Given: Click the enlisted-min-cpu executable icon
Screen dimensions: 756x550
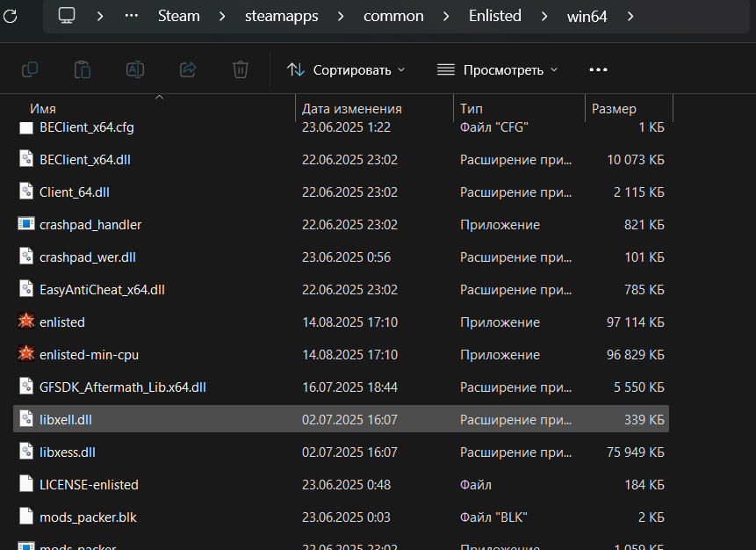Looking at the screenshot, I should 26,354.
